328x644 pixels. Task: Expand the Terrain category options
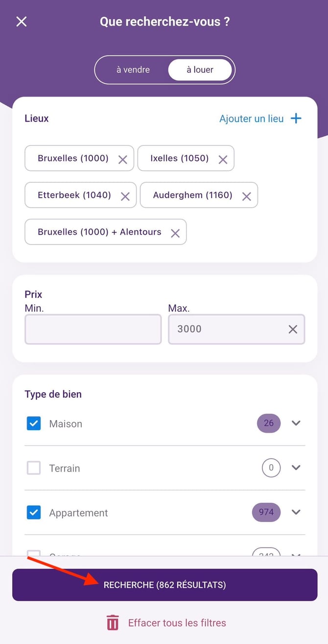tap(296, 468)
